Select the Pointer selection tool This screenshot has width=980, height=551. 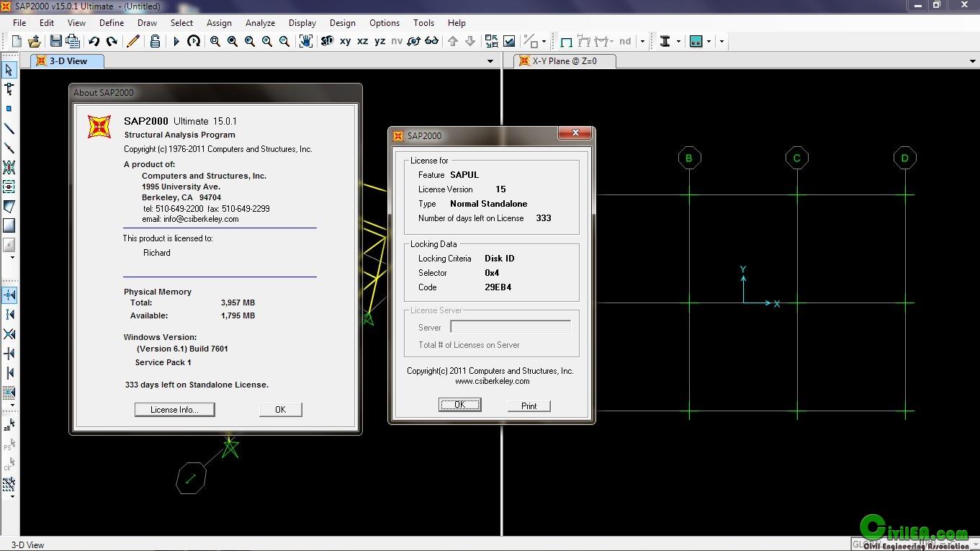coord(9,69)
